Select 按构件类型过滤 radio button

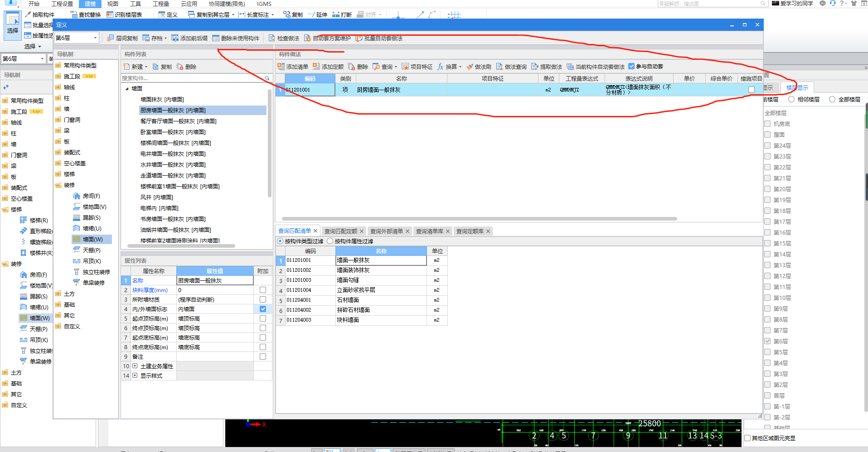coord(280,241)
